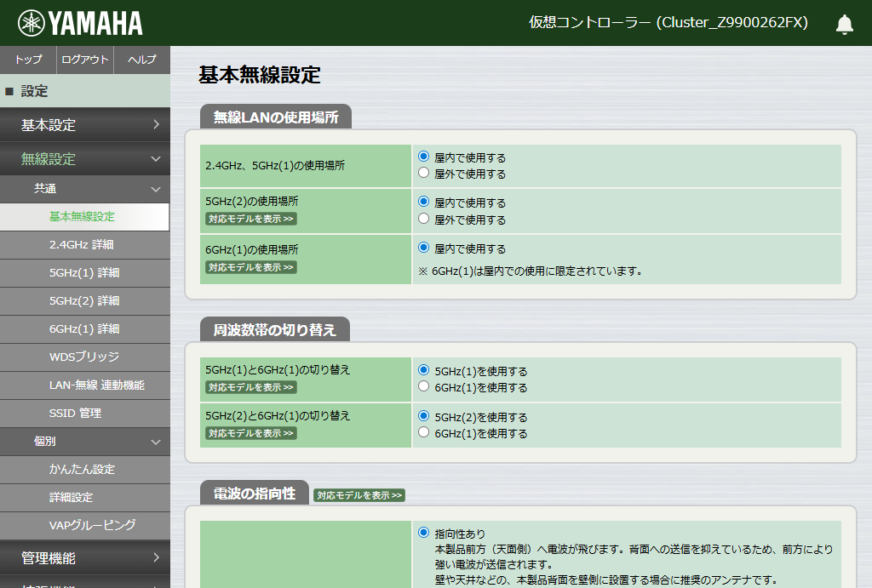The height and width of the screenshot is (588, 872).
Task: Choose 5GHz(2)を使用する radio option
Action: [424, 416]
